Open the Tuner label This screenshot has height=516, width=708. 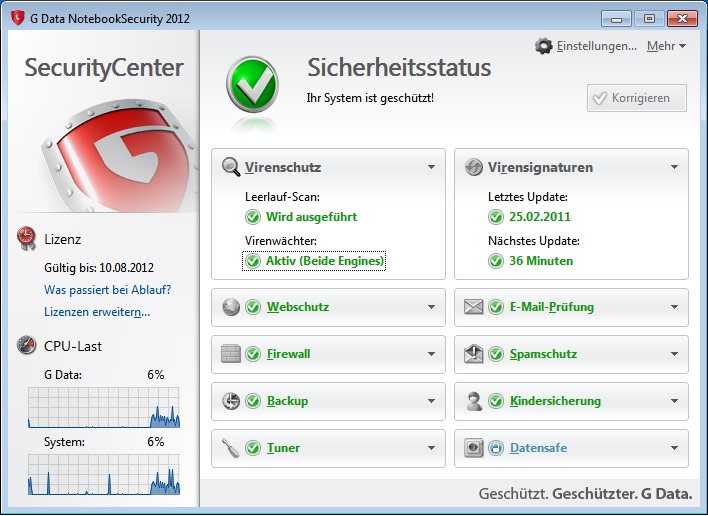pyautogui.click(x=283, y=448)
